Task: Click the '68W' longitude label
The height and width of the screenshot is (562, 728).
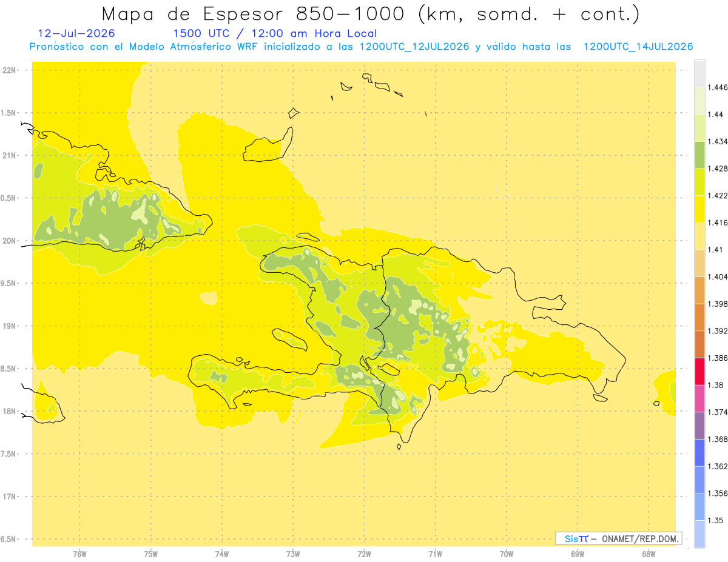Action: [649, 554]
